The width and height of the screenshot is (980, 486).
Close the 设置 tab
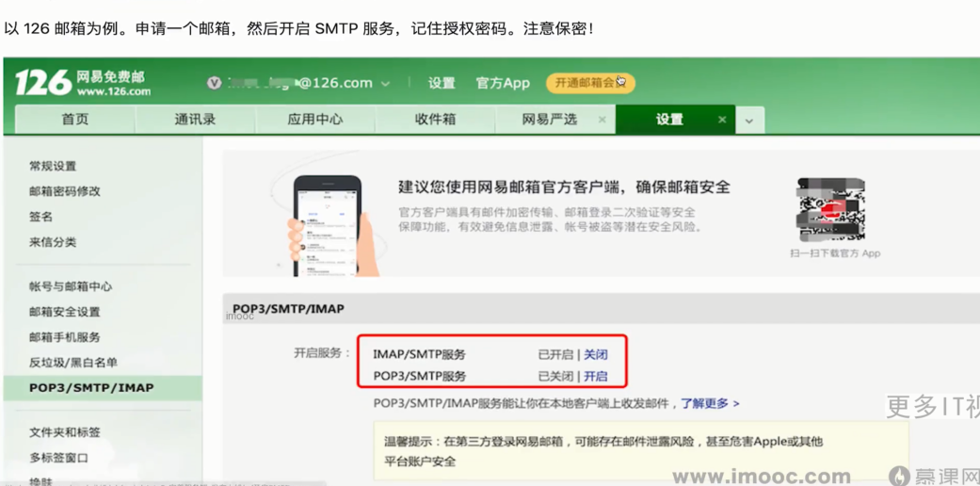pyautogui.click(x=722, y=120)
